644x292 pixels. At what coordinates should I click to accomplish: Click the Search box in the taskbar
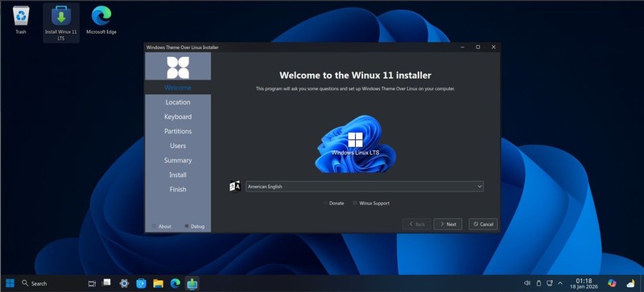point(35,283)
